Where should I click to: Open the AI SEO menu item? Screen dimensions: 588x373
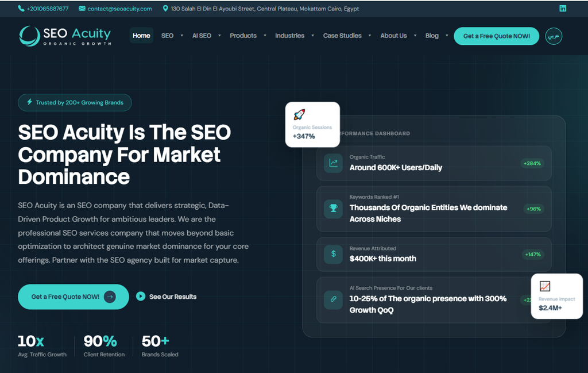[x=202, y=36]
